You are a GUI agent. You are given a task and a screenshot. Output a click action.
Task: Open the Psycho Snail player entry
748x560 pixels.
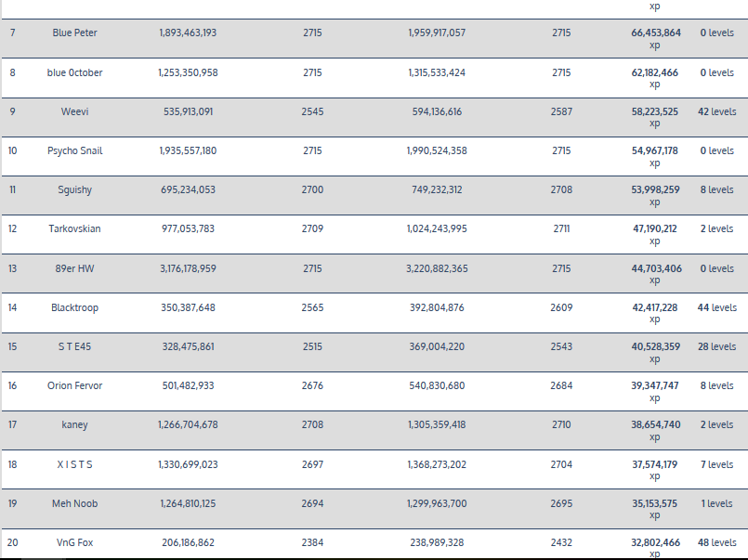click(74, 150)
